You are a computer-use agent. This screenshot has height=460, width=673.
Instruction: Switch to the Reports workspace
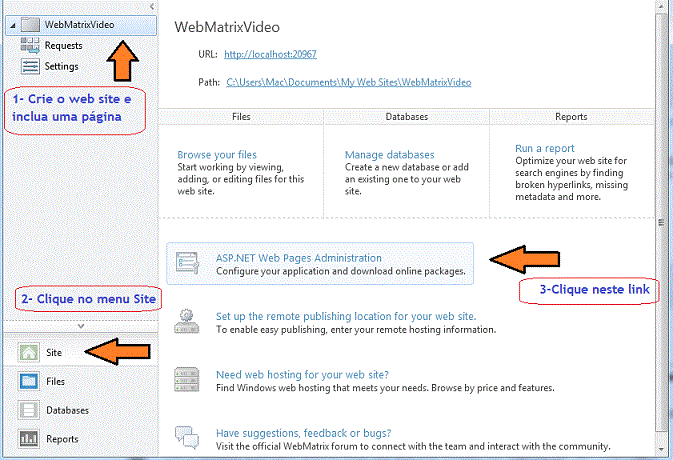[x=81, y=439]
